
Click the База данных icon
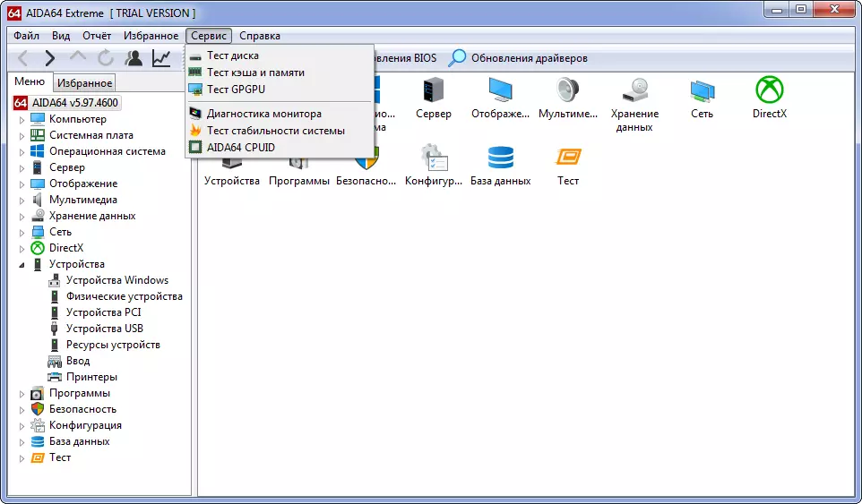[500, 158]
